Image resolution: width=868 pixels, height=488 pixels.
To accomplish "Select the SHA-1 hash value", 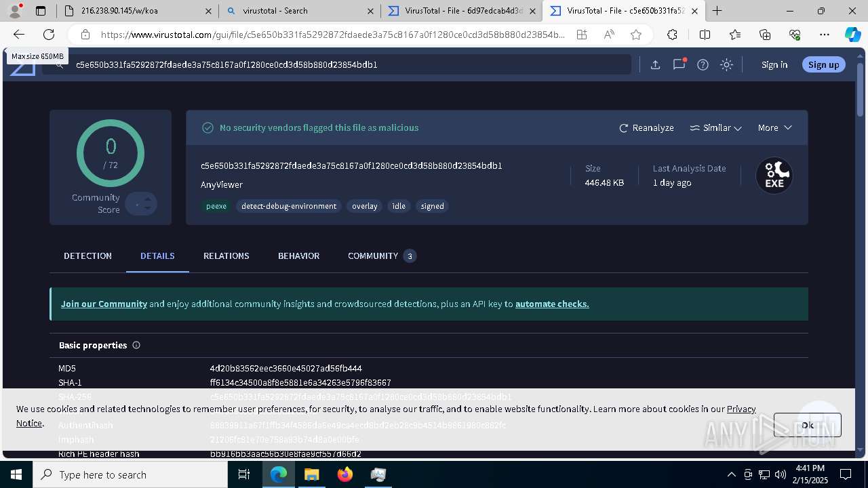I will [300, 383].
